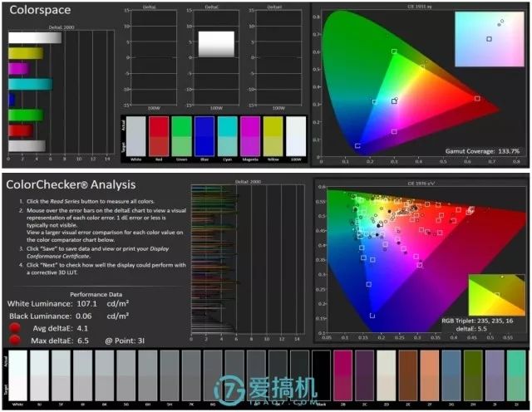Select the Red swatch in Colorspace comparator
Image resolution: width=532 pixels, height=412 pixels.
(x=158, y=135)
